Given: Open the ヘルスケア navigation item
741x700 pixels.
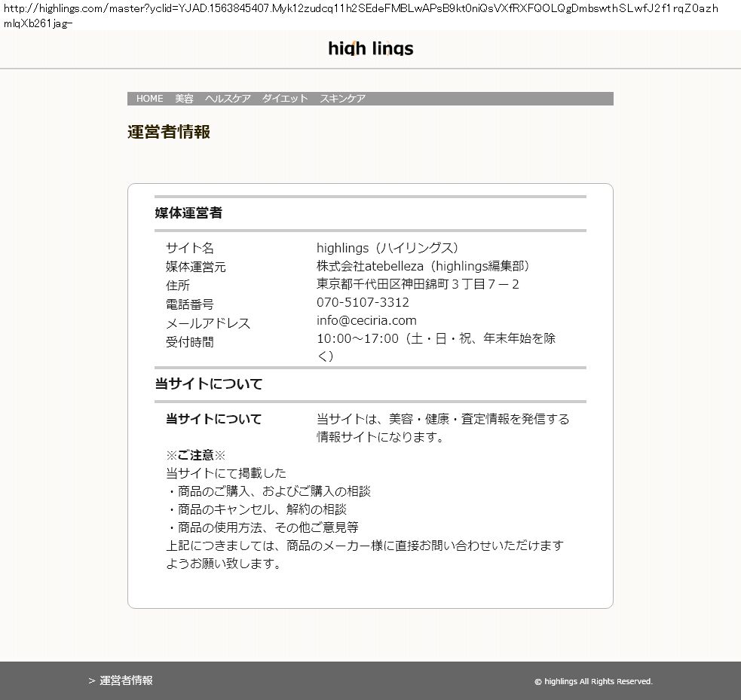Looking at the screenshot, I should click(228, 98).
